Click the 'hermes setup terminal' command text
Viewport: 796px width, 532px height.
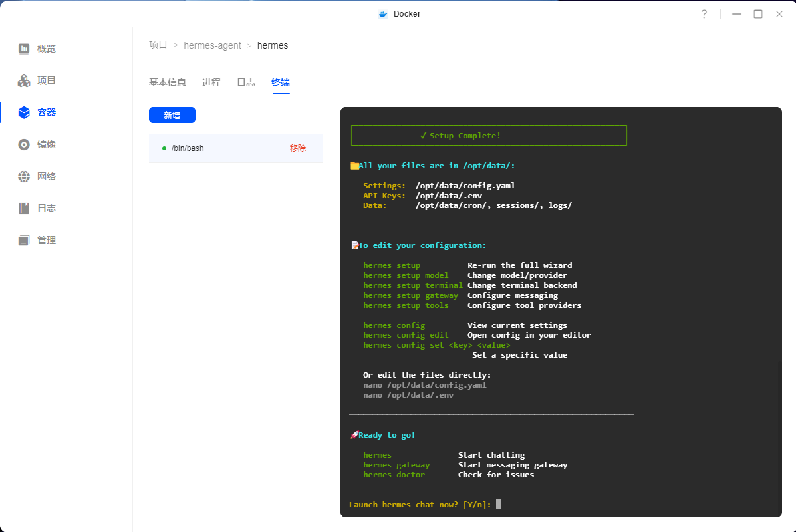(413, 285)
